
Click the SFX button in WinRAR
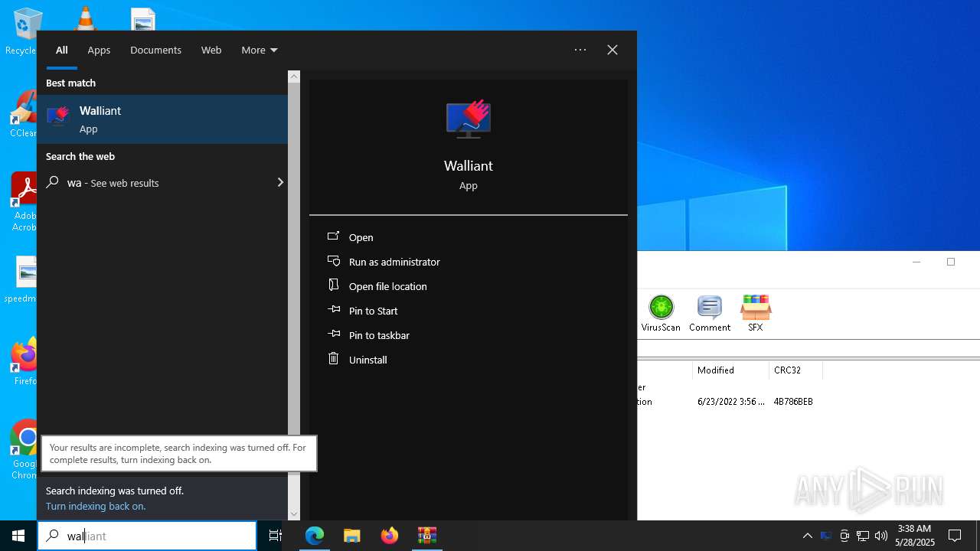756,313
